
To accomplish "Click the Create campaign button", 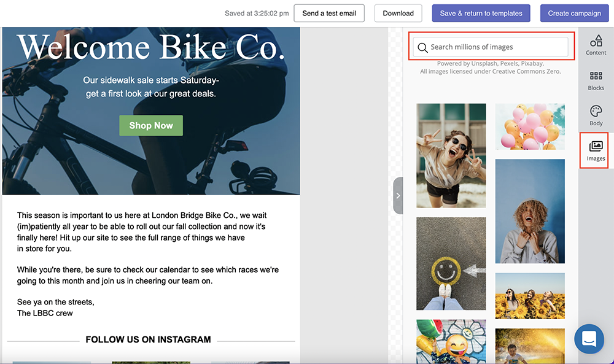I will click(574, 14).
